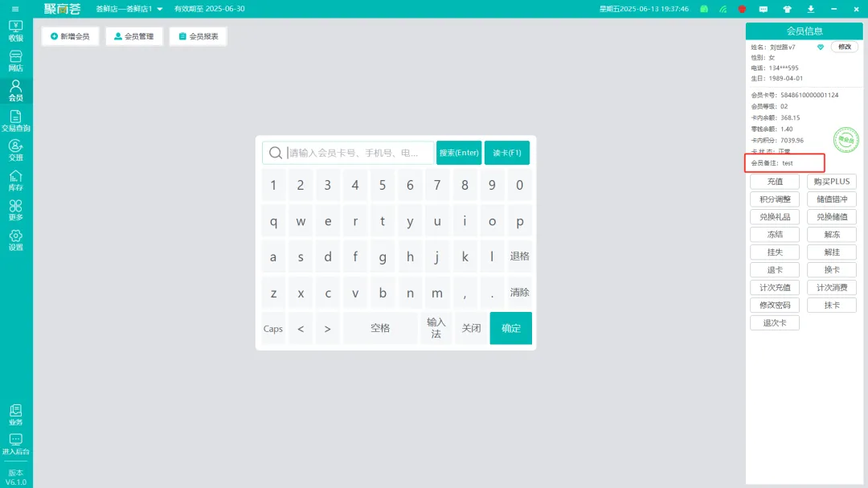
Task: Select the 库存 inventory sidebar icon
Action: point(16,181)
